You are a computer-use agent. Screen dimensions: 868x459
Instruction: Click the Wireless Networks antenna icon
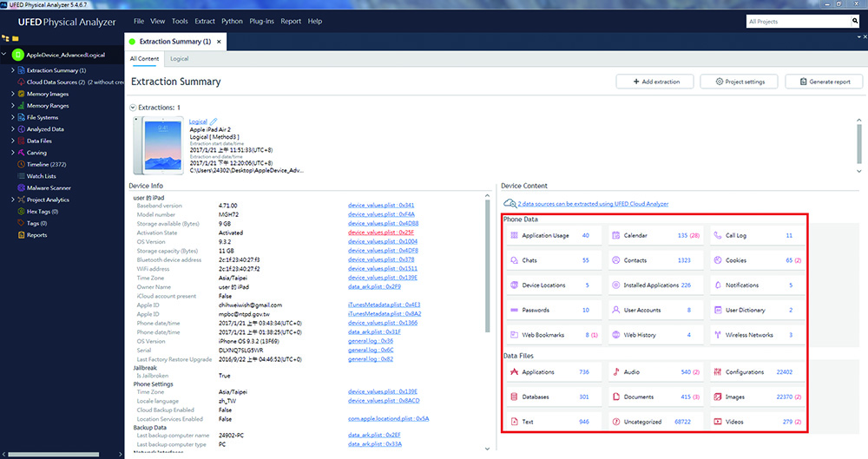pyautogui.click(x=718, y=335)
